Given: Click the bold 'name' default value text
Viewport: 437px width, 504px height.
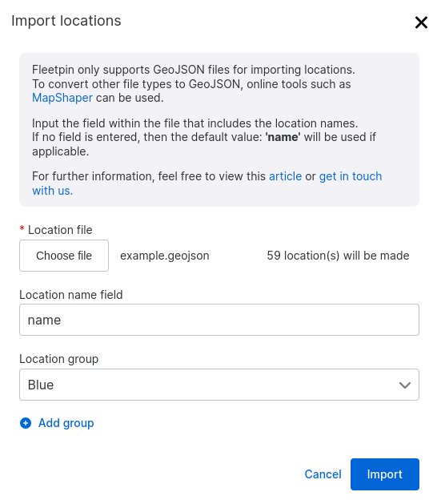Looking at the screenshot, I should click(283, 137).
